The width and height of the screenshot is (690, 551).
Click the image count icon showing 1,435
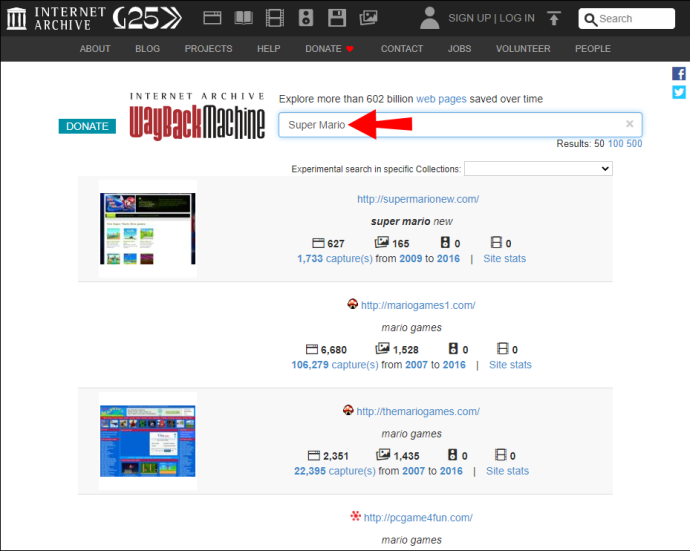pyautogui.click(x=383, y=454)
